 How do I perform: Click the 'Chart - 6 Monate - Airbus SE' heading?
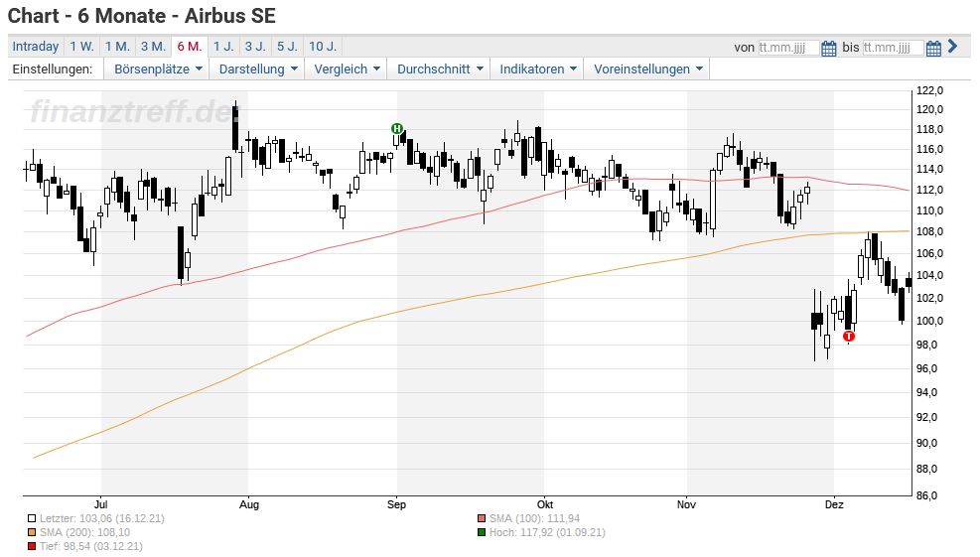click(142, 16)
